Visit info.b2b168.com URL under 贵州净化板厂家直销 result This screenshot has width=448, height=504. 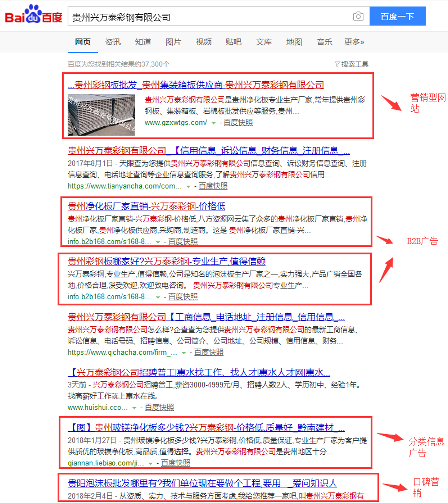pyautogui.click(x=110, y=242)
